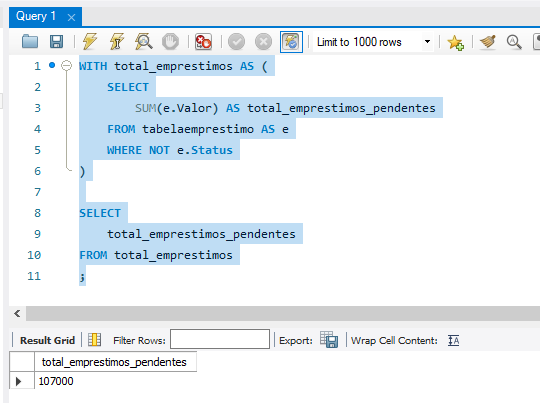Open a SQL script file
This screenshot has height=403, width=540.
(30, 42)
